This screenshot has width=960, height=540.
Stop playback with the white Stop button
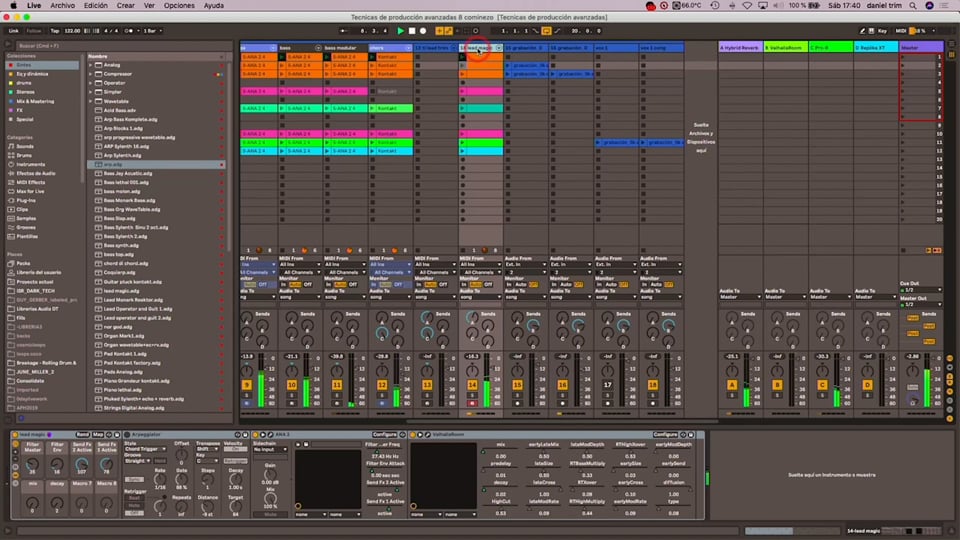(x=412, y=31)
